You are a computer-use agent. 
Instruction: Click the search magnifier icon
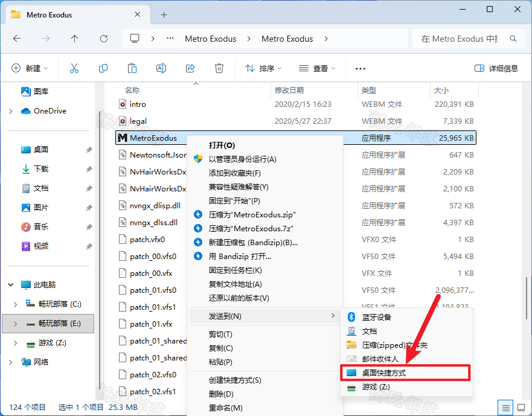pos(513,39)
